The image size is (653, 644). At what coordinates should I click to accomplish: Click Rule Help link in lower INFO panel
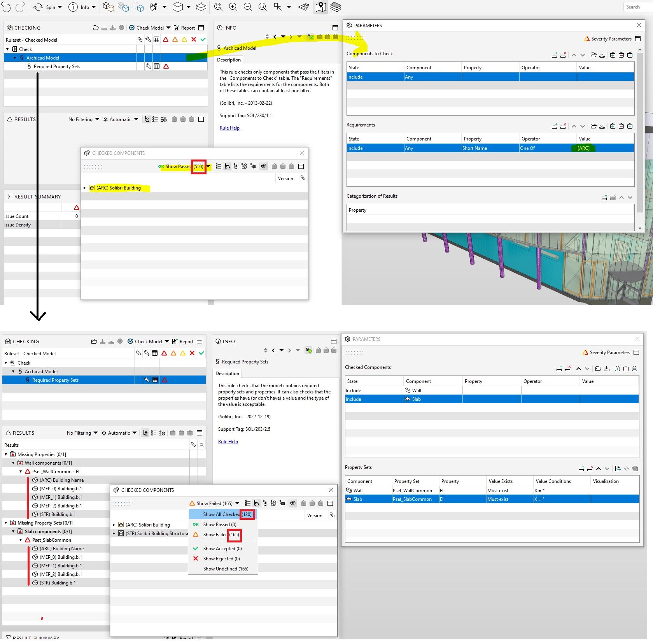(x=228, y=442)
